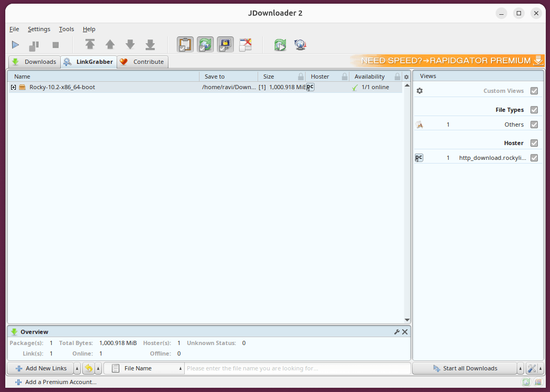Toggle the File Types checkbox
The width and height of the screenshot is (550, 392).
pos(534,110)
